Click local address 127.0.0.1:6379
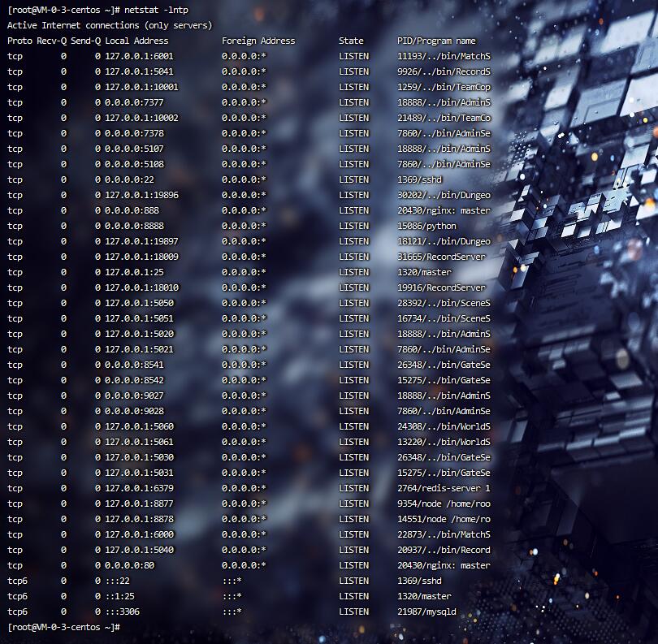 pyautogui.click(x=139, y=488)
